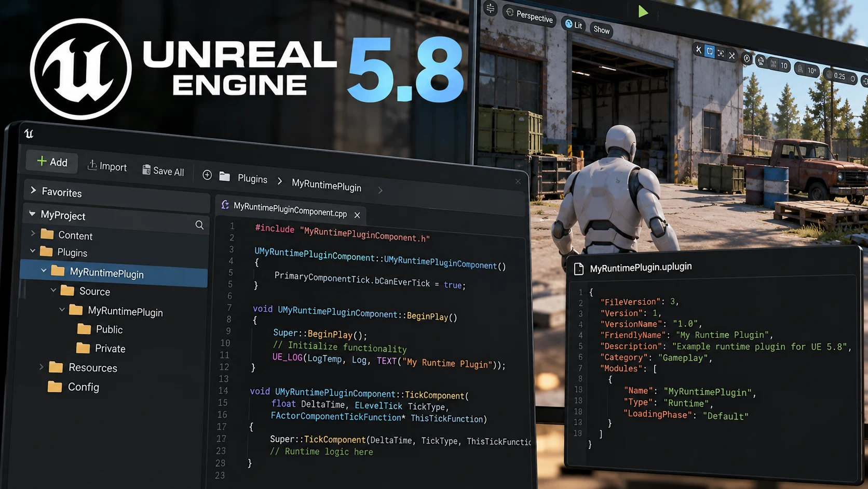
Task: Open chevron between Plugins and MyRuntimePlugin breadcrumbs
Action: (280, 181)
